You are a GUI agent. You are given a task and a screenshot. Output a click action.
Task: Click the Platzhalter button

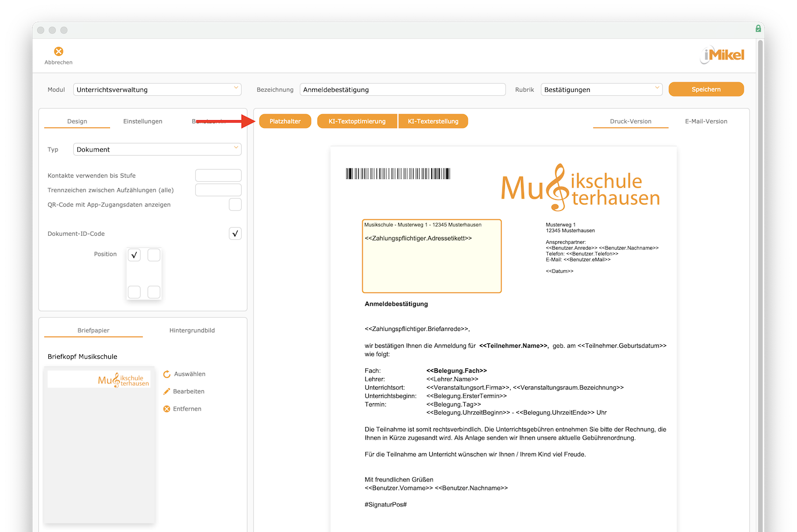pos(285,121)
